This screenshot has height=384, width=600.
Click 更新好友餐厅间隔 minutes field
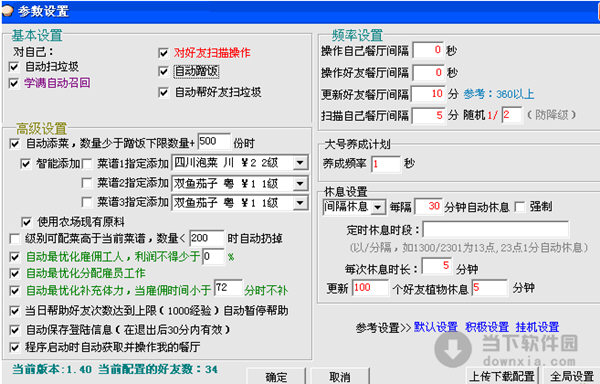428,94
